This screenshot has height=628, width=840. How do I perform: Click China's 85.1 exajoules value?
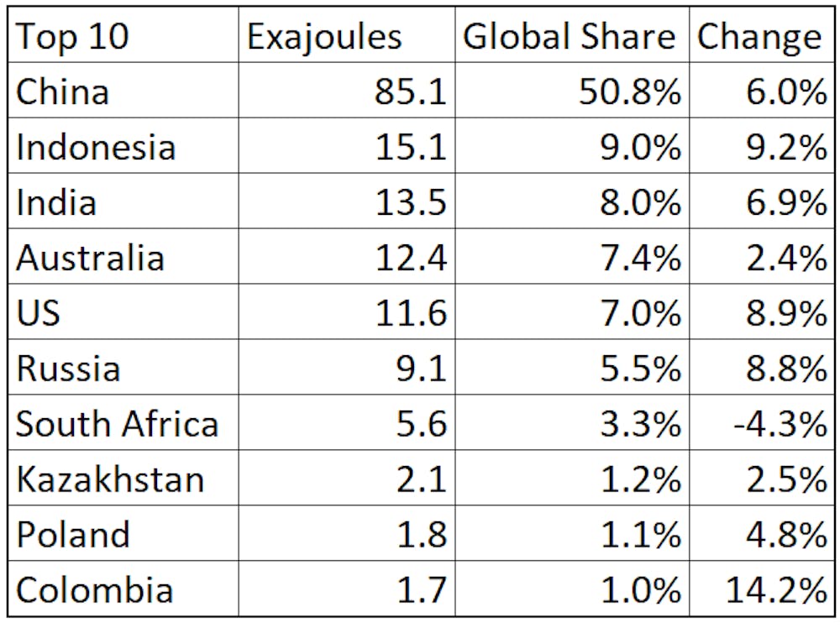coord(347,90)
